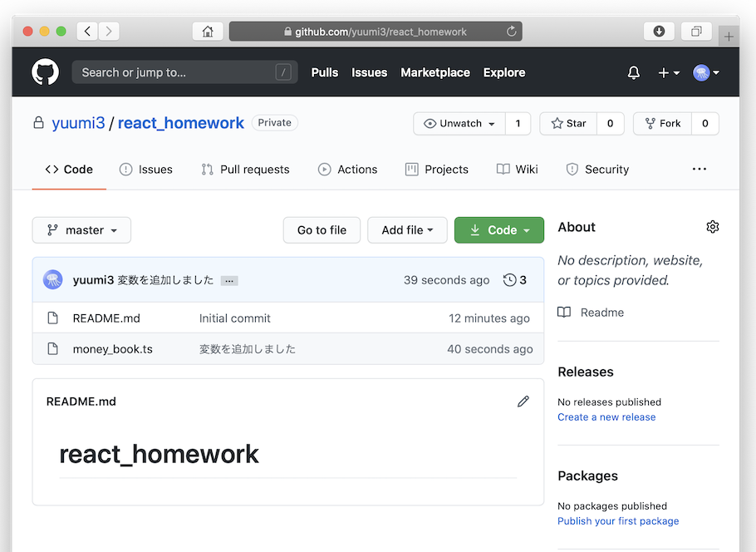Click the watchers count 1
Viewport: 756px width, 552px height.
click(x=518, y=124)
